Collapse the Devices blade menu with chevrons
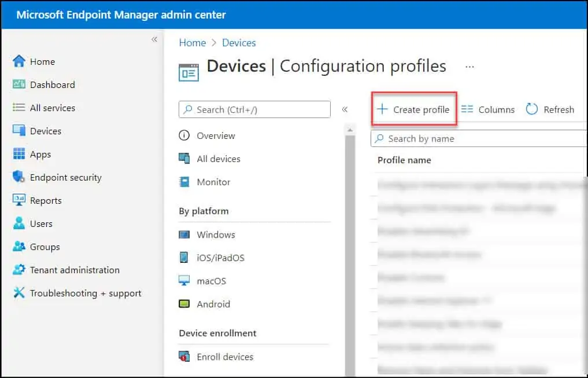The image size is (588, 378). coord(345,109)
